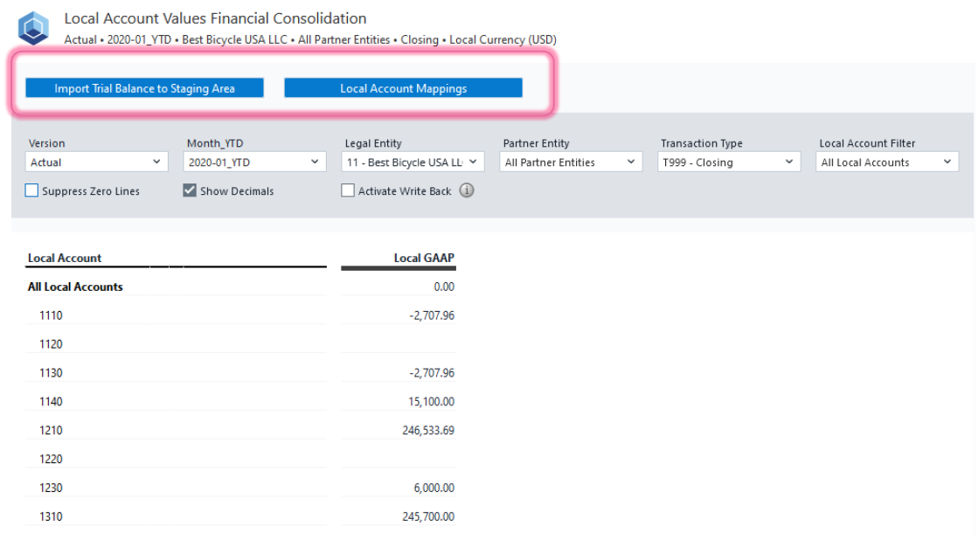Uncheck the Show Decimals checkbox
This screenshot has width=978, height=560.
190,190
